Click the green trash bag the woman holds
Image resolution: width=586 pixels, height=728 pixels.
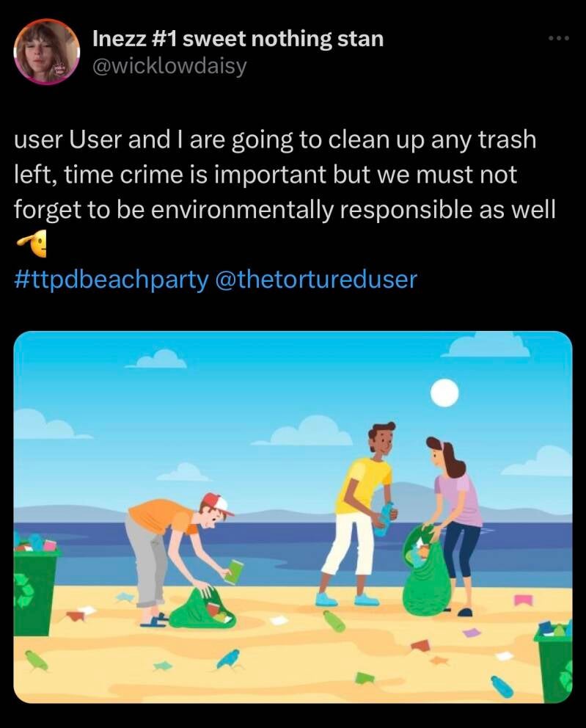(426, 570)
